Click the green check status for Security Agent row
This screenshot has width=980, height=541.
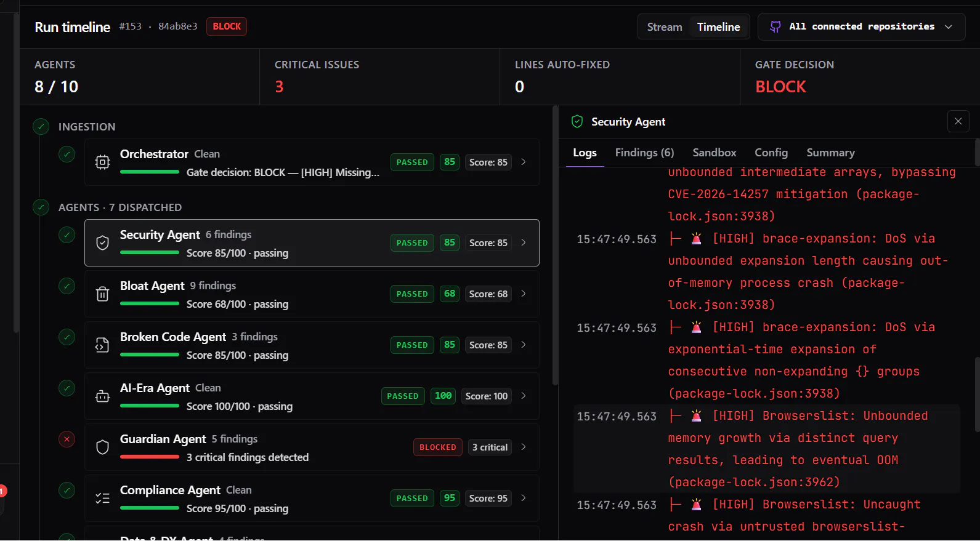point(67,235)
